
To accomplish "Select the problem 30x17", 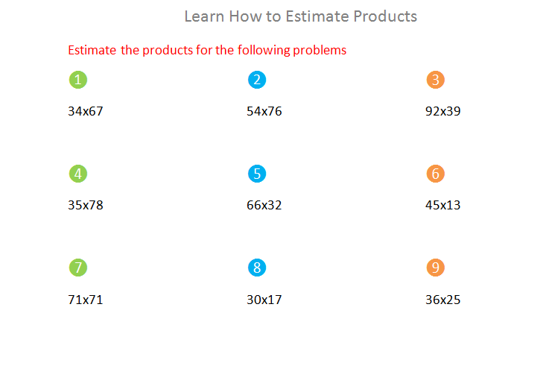I will (x=264, y=300).
